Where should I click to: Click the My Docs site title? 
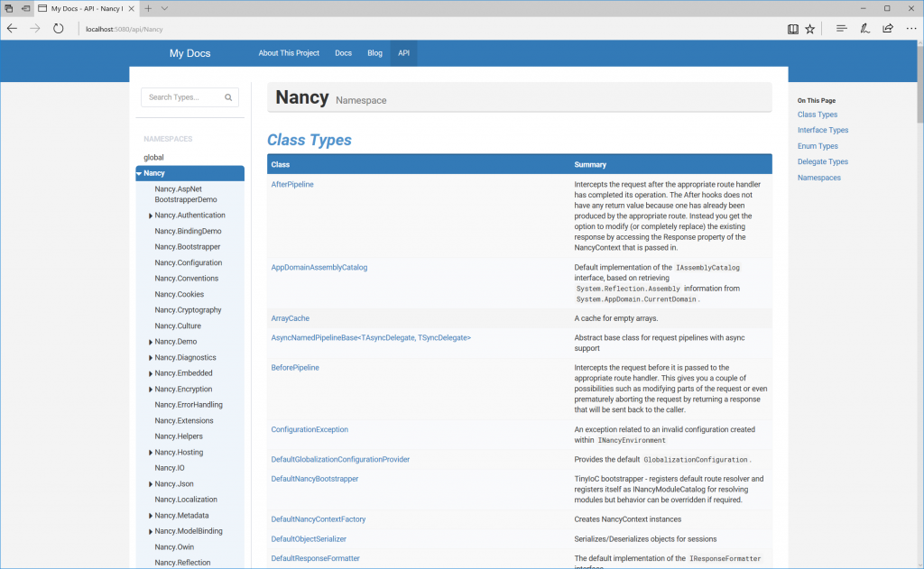pyautogui.click(x=189, y=53)
